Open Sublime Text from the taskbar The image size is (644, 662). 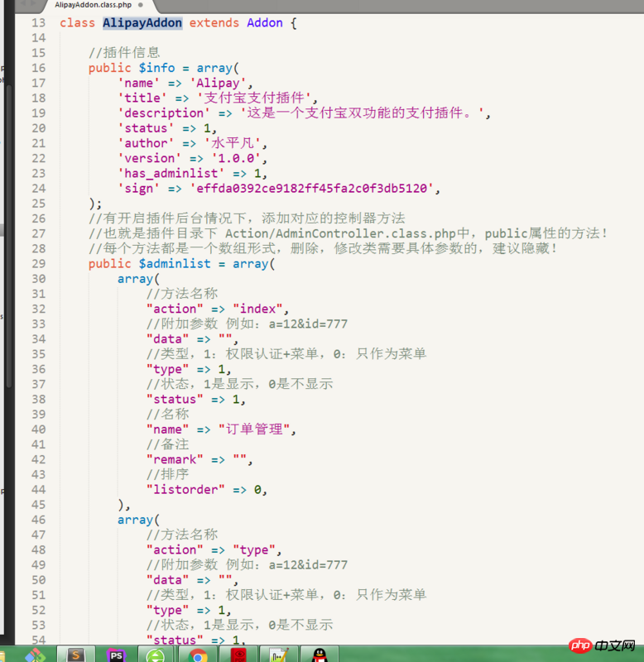[x=76, y=655]
